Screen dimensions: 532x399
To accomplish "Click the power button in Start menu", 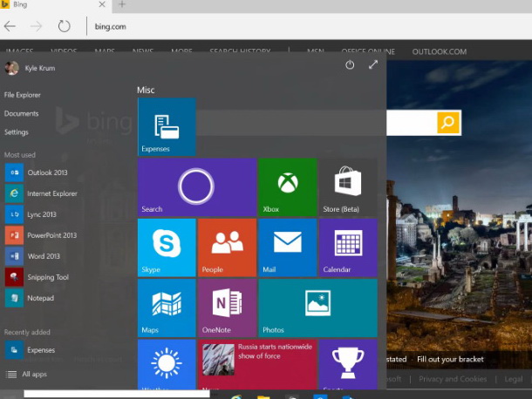I will (x=350, y=64).
